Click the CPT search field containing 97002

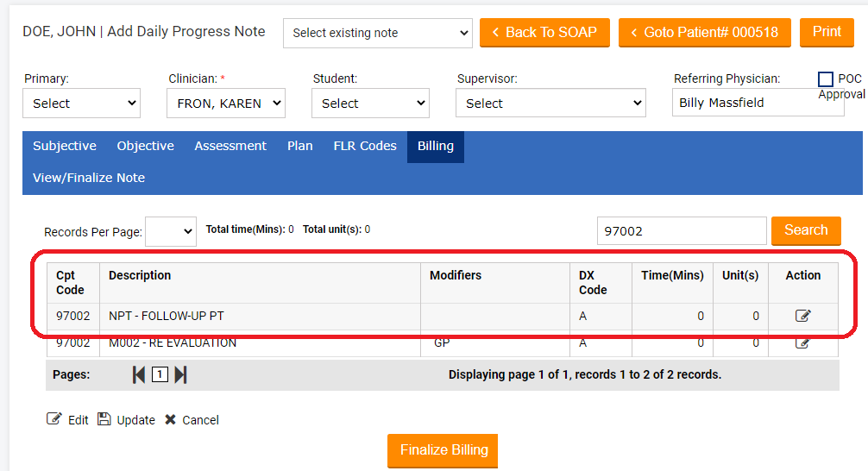[x=681, y=231]
